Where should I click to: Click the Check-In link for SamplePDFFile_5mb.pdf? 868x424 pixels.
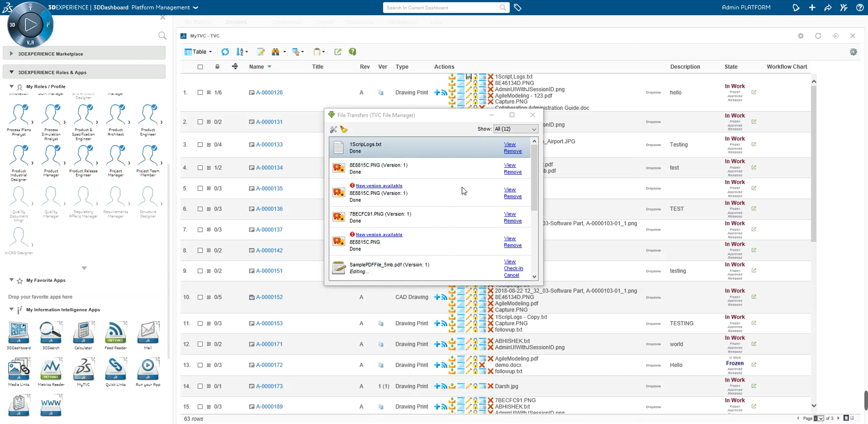(x=513, y=268)
